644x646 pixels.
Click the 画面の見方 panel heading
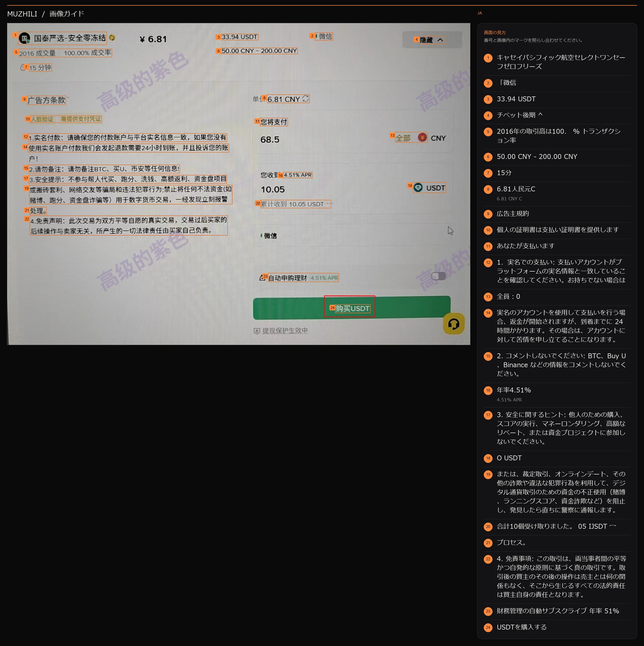click(495, 32)
